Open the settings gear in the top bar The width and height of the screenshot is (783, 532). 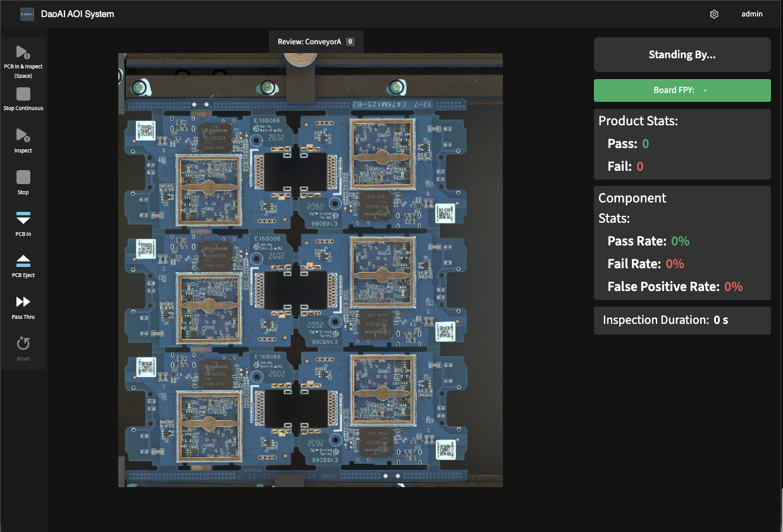point(714,14)
